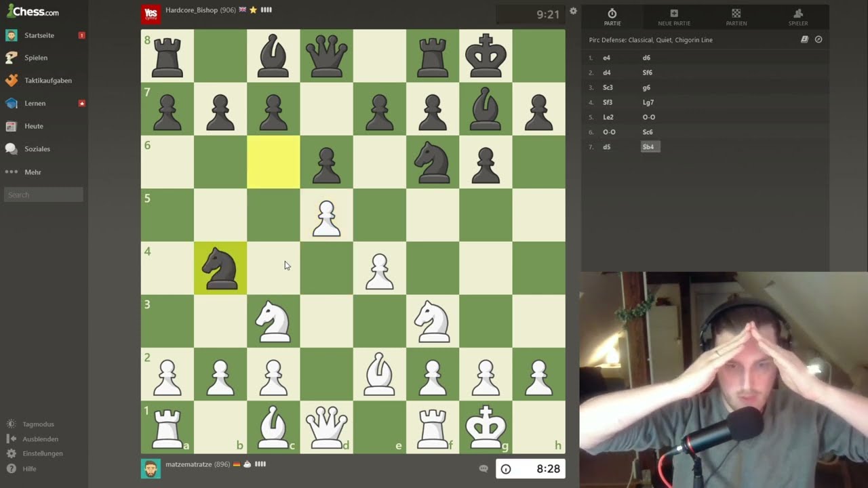Open the opening book icon

(x=804, y=39)
